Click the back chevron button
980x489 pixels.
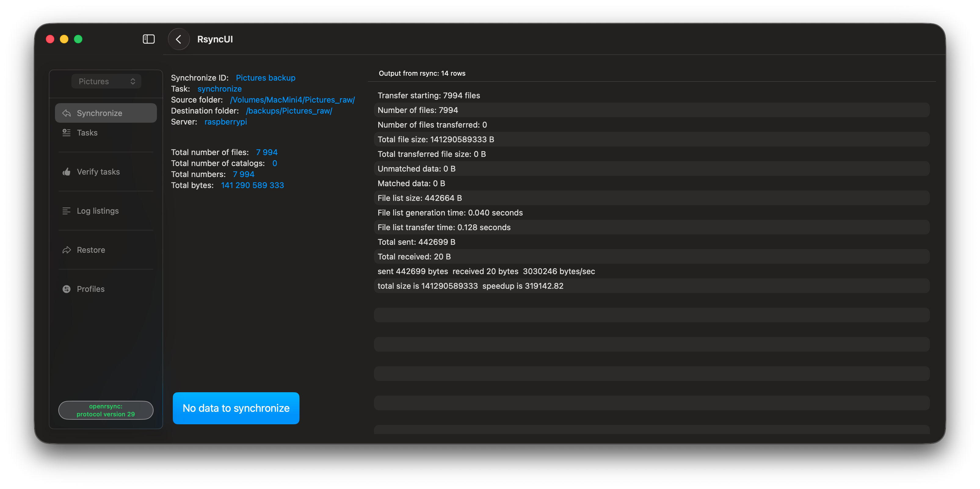coord(178,39)
